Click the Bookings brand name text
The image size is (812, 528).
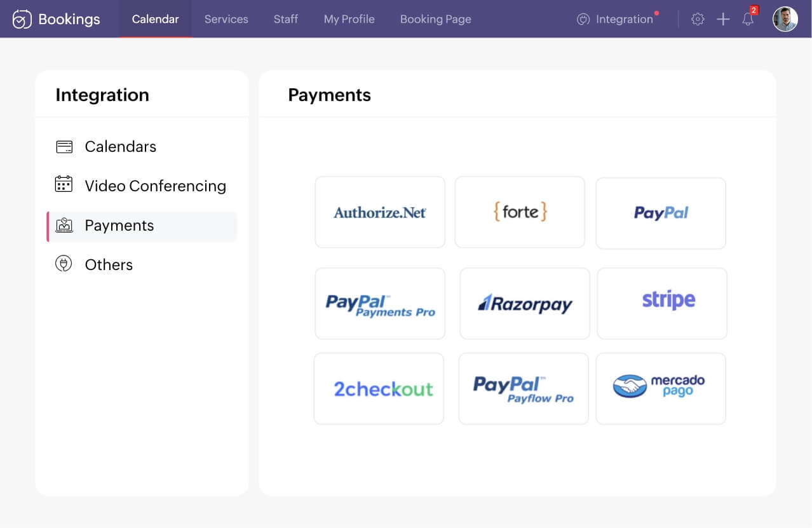[69, 20]
